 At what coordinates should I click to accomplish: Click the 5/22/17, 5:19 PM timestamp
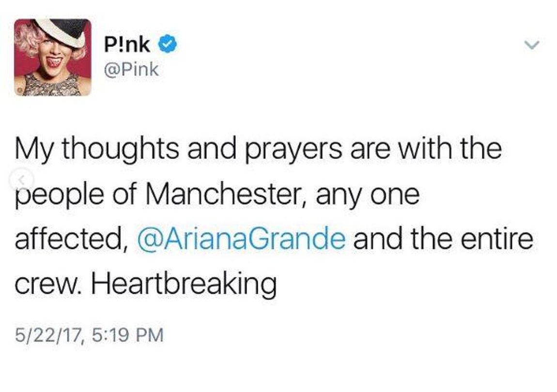coord(89,333)
